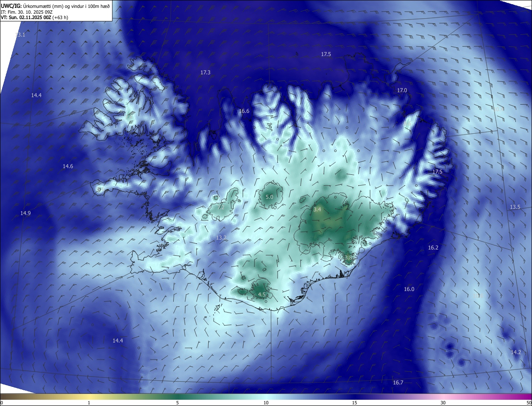Click the map value '13.2'
532x406 pixels.
tap(221, 238)
